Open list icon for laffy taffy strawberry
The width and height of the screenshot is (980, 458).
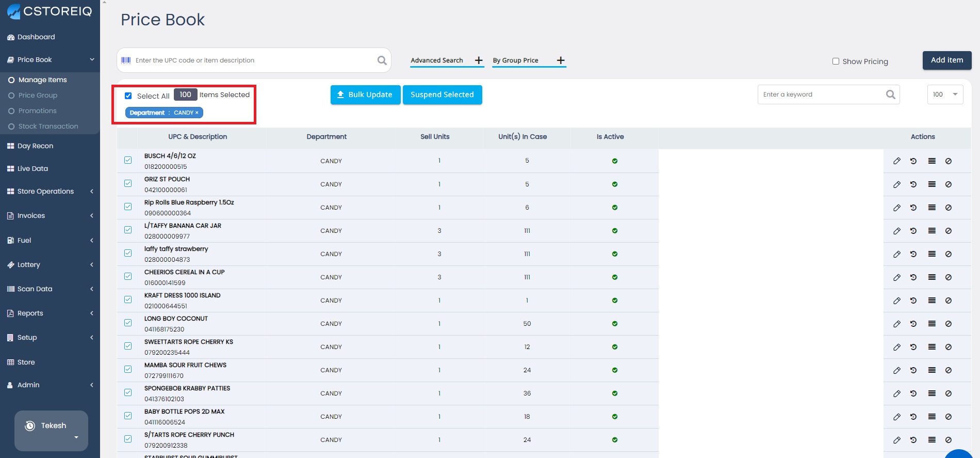click(x=932, y=254)
